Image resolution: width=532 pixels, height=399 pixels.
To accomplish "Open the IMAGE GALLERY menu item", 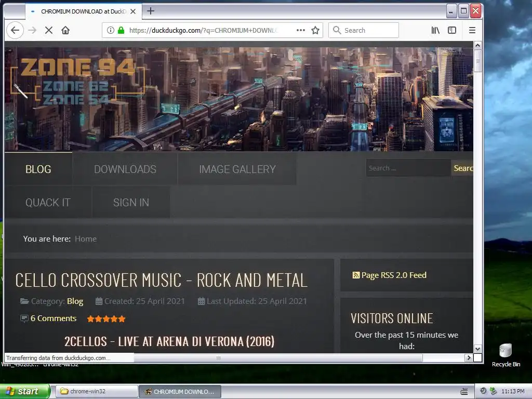I will click(x=237, y=169).
